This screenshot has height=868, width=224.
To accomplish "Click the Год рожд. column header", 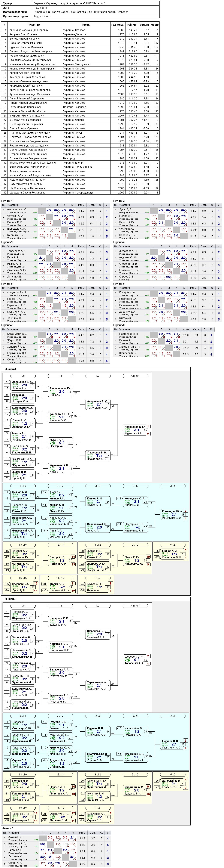I will [117, 25].
